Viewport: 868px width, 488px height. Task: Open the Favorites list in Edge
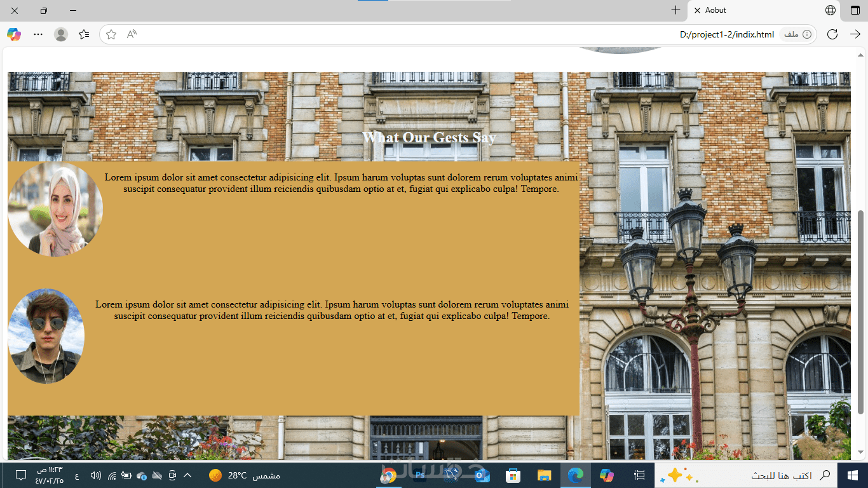point(84,34)
